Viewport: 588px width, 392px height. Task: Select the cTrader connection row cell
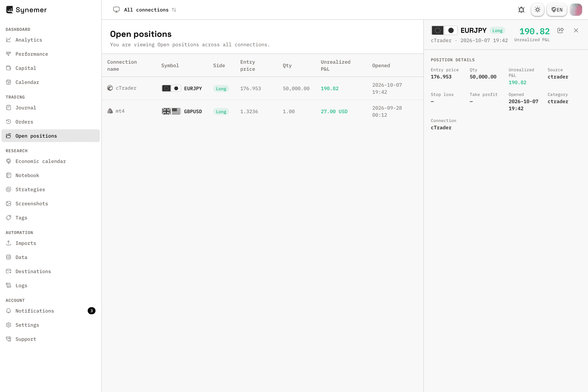[122, 88]
